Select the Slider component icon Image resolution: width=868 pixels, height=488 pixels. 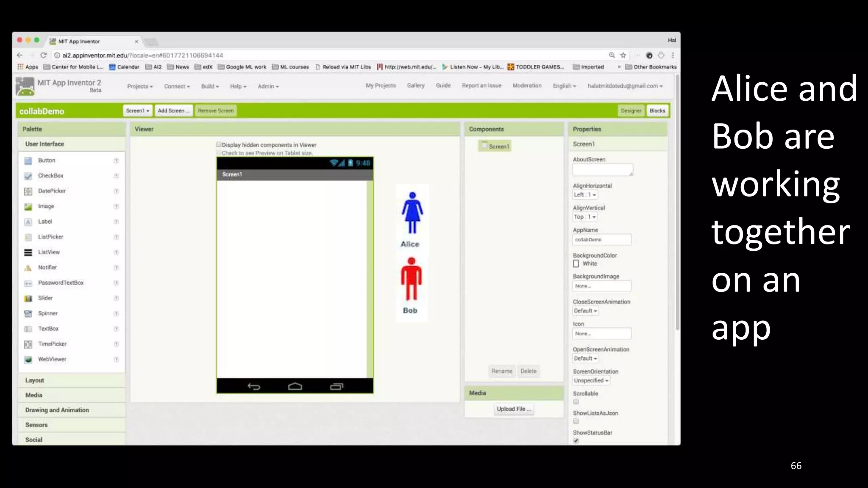(x=28, y=298)
